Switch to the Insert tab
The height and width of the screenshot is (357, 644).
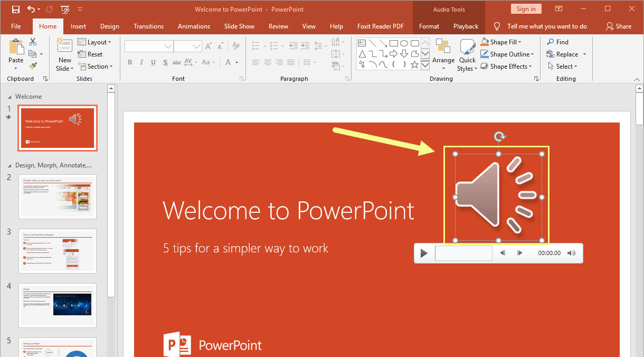tap(78, 26)
